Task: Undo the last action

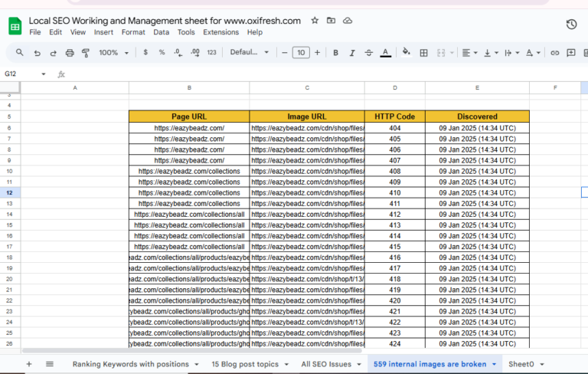Action: [37, 53]
